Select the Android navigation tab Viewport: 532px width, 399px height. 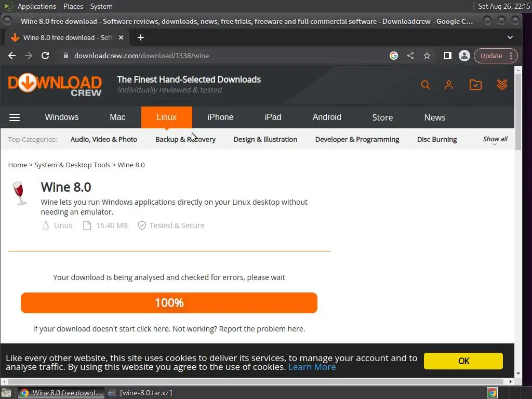(327, 117)
